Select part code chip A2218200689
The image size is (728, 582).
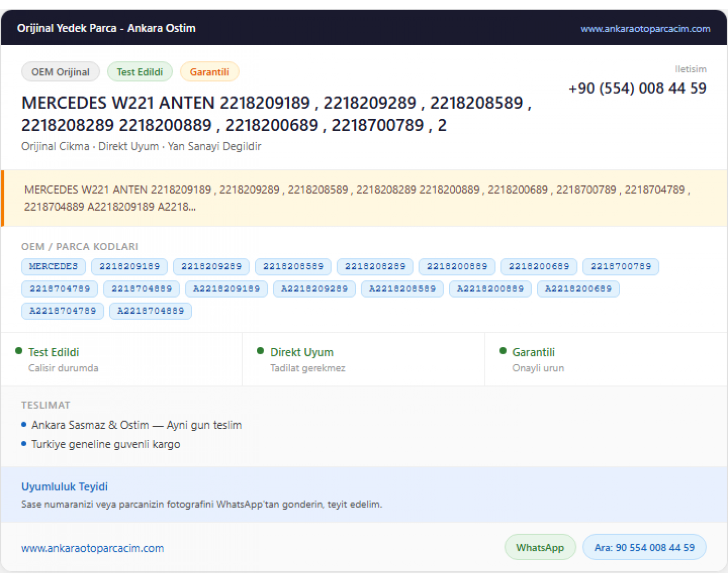578,289
